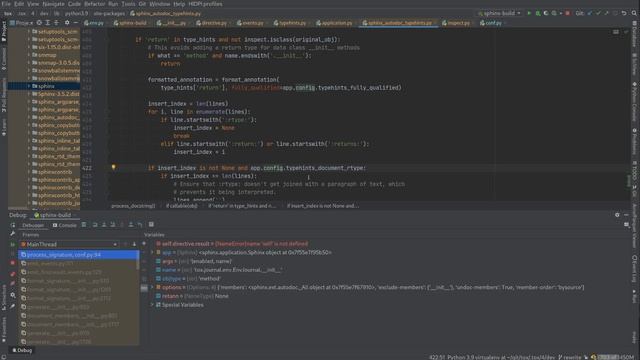Expand the app variable node
This screenshot has width=640, height=360.
click(152, 253)
